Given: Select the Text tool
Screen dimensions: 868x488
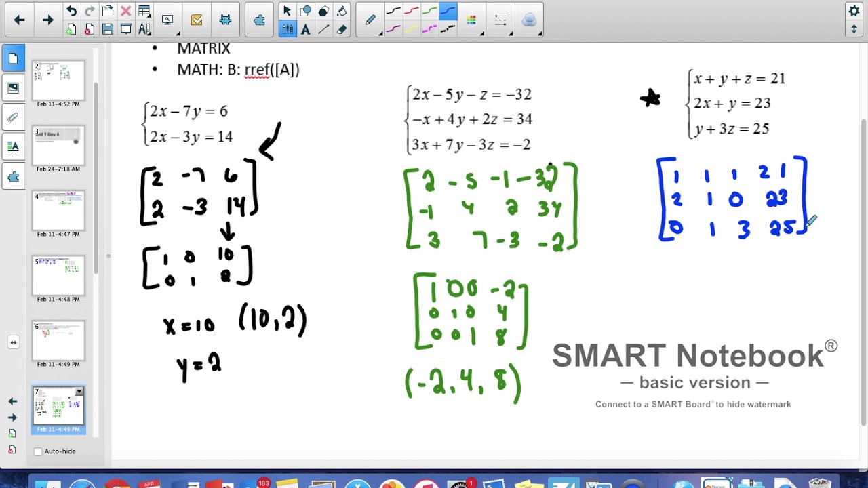Looking at the screenshot, I should tap(306, 29).
